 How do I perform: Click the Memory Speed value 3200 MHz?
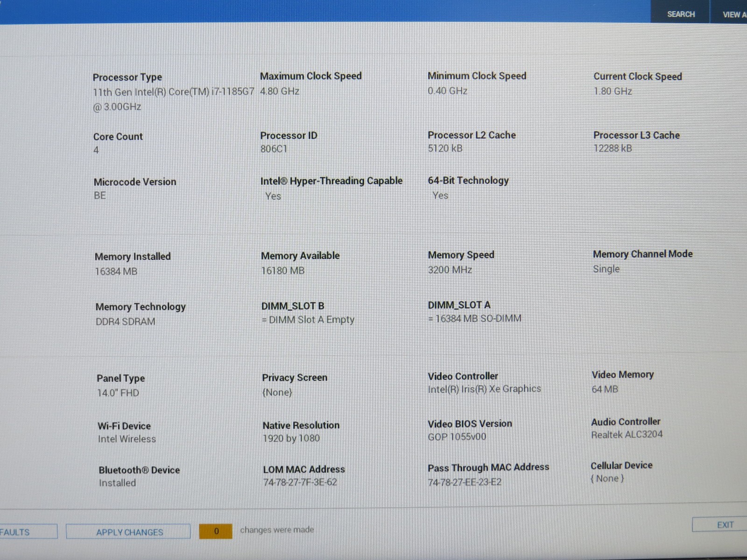(450, 270)
